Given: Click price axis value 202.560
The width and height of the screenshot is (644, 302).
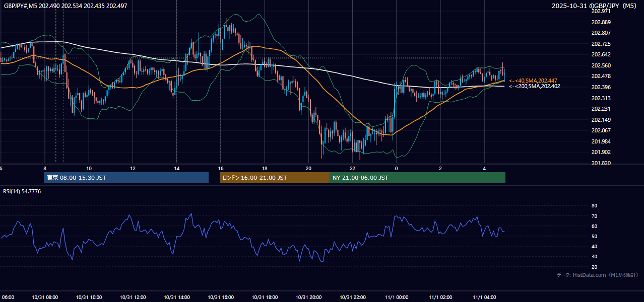Looking at the screenshot, I should coord(601,65).
